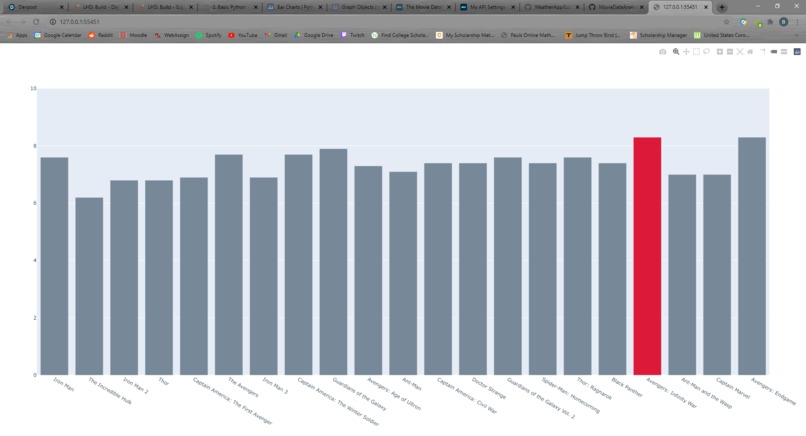Click the Black Panther bar
The height and width of the screenshot is (436, 806).
tap(612, 269)
